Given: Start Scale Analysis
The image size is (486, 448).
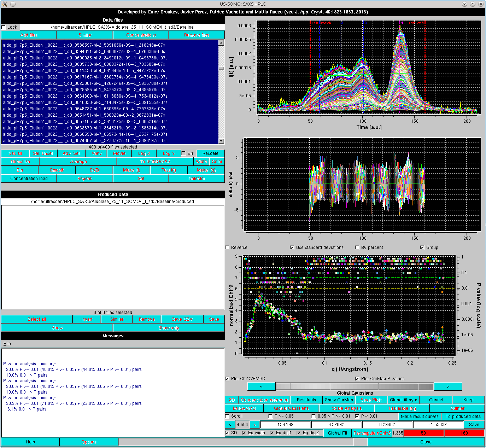Looking at the screenshot, I should point(347,408).
